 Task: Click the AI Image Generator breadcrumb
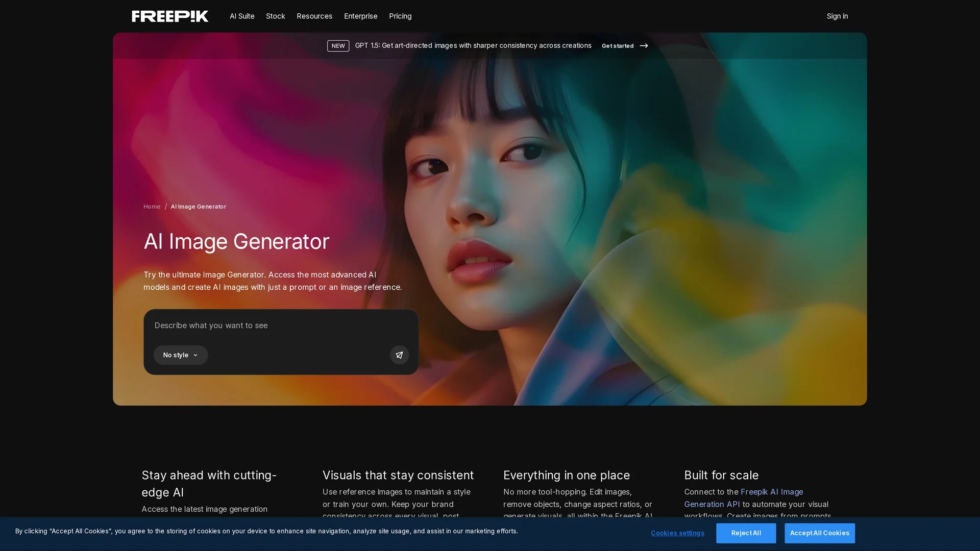tap(199, 207)
